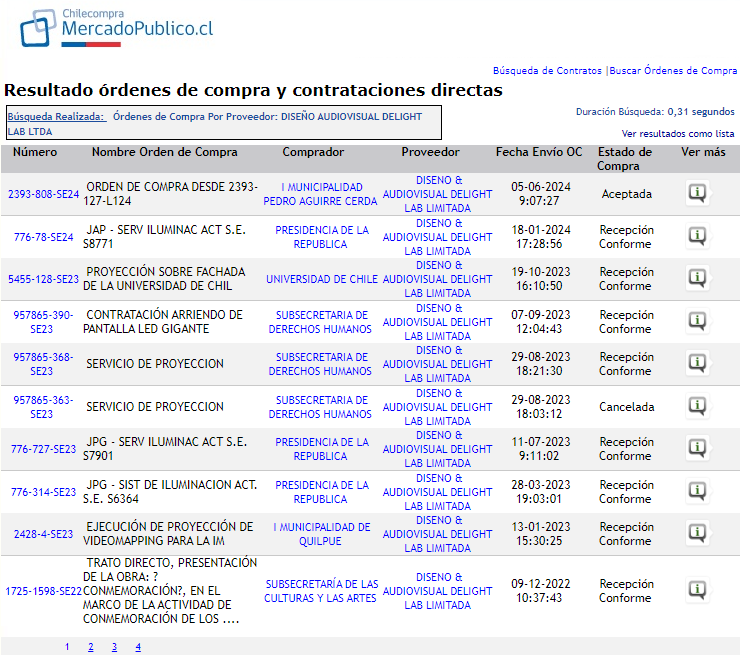The width and height of the screenshot is (740, 655).
Task: Click Ver resultados como lista
Action: click(678, 134)
